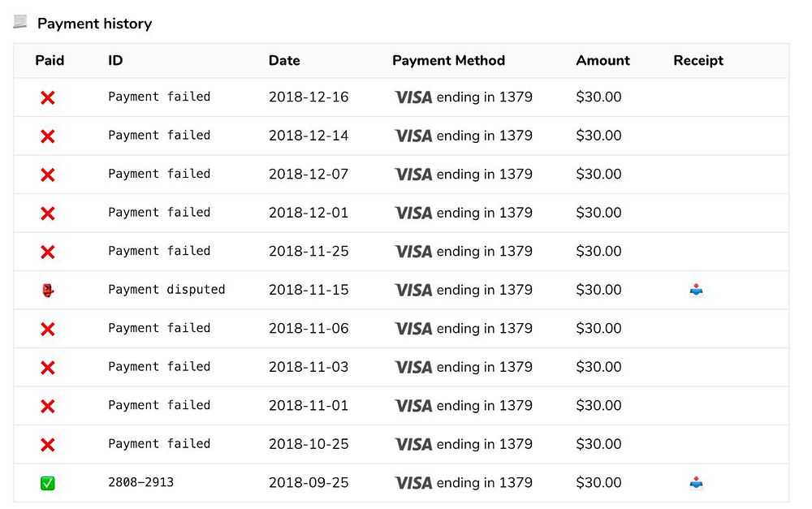Click the Paid column header
This screenshot has height=509, width=812.
(x=50, y=61)
